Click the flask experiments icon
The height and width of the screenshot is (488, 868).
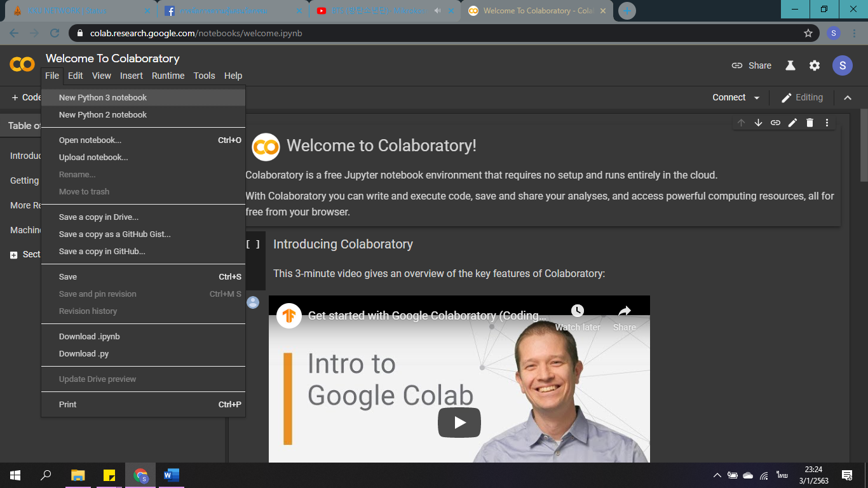(x=790, y=65)
